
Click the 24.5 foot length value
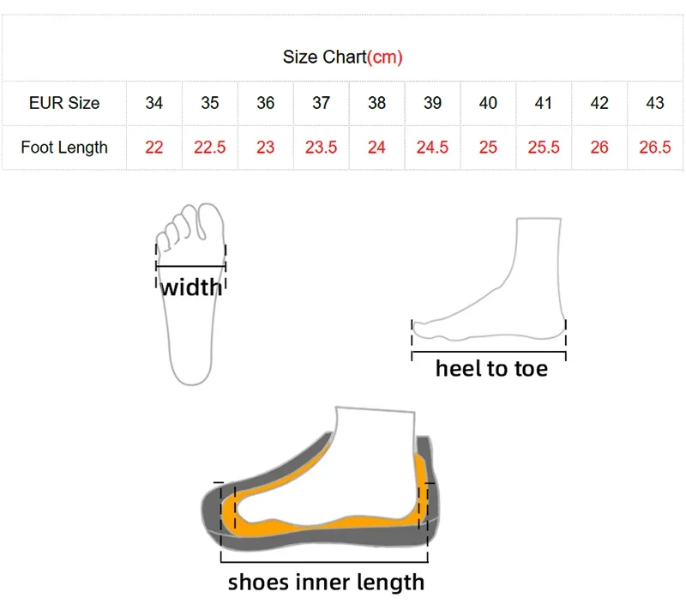(432, 148)
